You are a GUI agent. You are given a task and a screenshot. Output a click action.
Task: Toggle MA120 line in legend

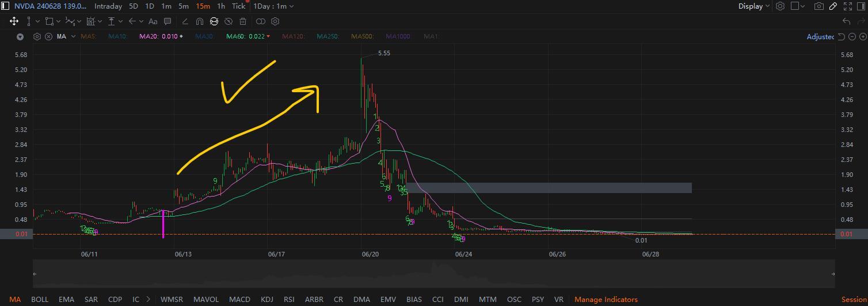pyautogui.click(x=293, y=36)
